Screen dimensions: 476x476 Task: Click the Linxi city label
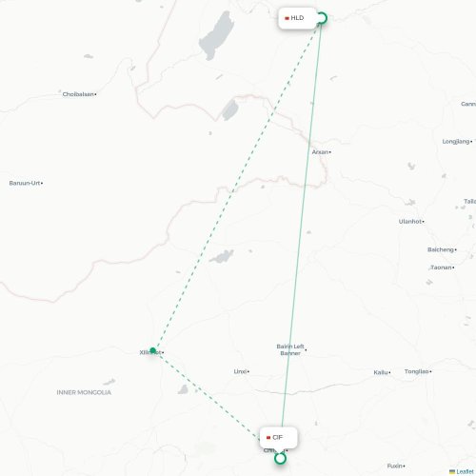click(x=240, y=371)
